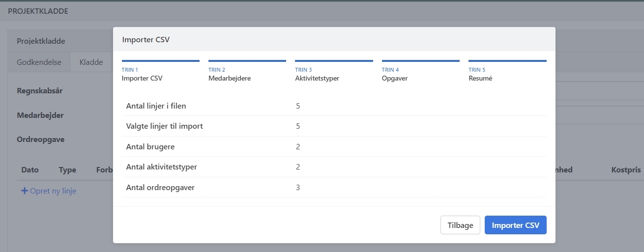Click the Importer CSV dialog title bar
This screenshot has width=644, height=252.
[x=334, y=40]
